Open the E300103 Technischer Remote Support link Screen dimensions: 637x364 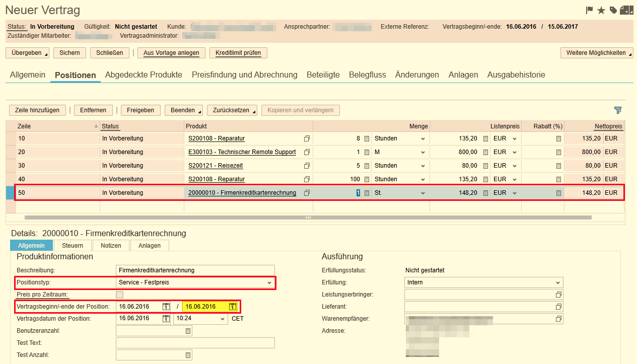point(242,152)
